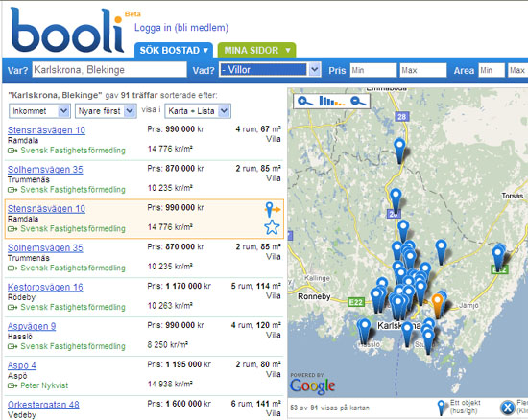Click the round X cluster legend icon
Image resolution: width=528 pixels, height=420 pixels.
pyautogui.click(x=507, y=408)
